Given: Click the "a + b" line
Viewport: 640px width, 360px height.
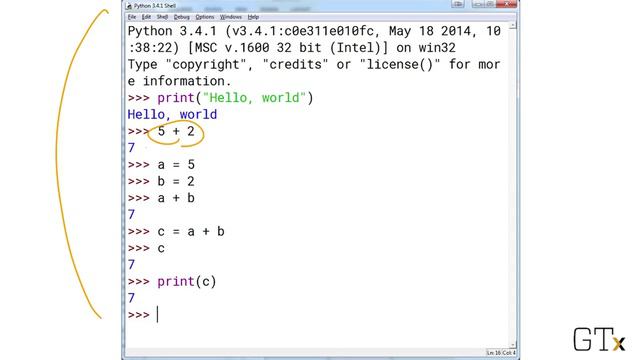Looking at the screenshot, I should 161,198.
